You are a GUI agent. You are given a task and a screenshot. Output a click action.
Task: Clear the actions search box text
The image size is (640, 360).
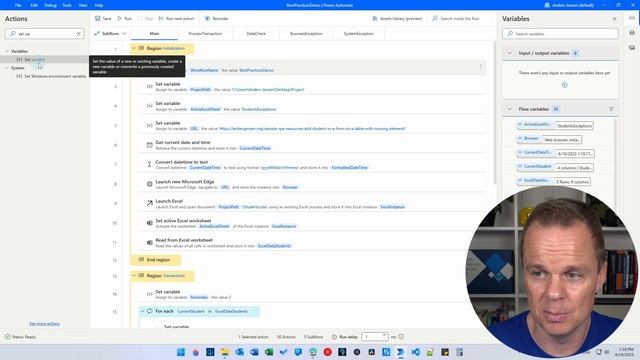tap(79, 33)
